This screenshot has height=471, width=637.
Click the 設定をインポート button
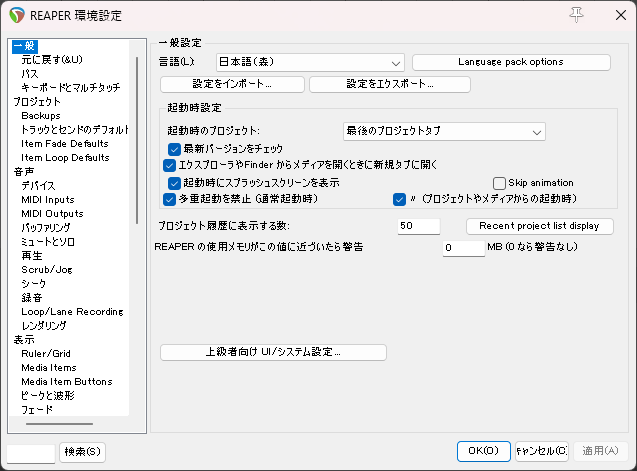click(x=232, y=84)
